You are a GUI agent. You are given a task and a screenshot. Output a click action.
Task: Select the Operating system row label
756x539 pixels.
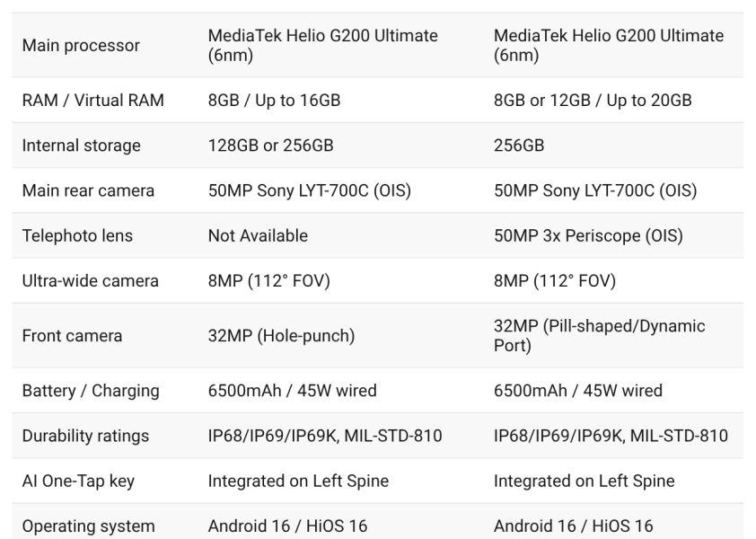[88, 526]
